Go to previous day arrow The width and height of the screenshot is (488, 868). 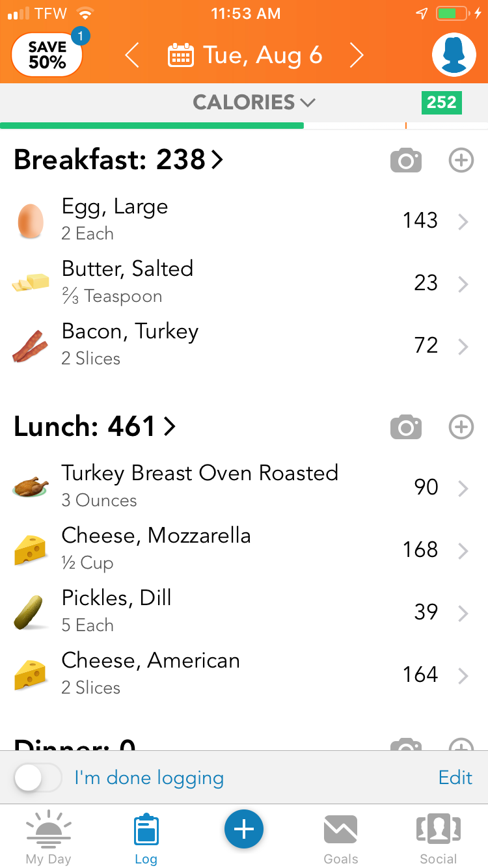point(132,56)
